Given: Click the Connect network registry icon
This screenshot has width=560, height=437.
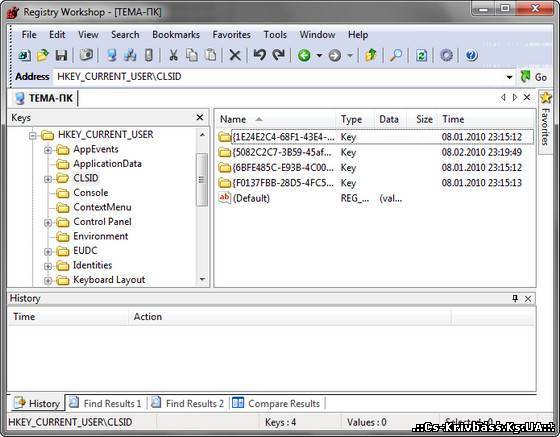Looking at the screenshot, I should tap(130, 55).
